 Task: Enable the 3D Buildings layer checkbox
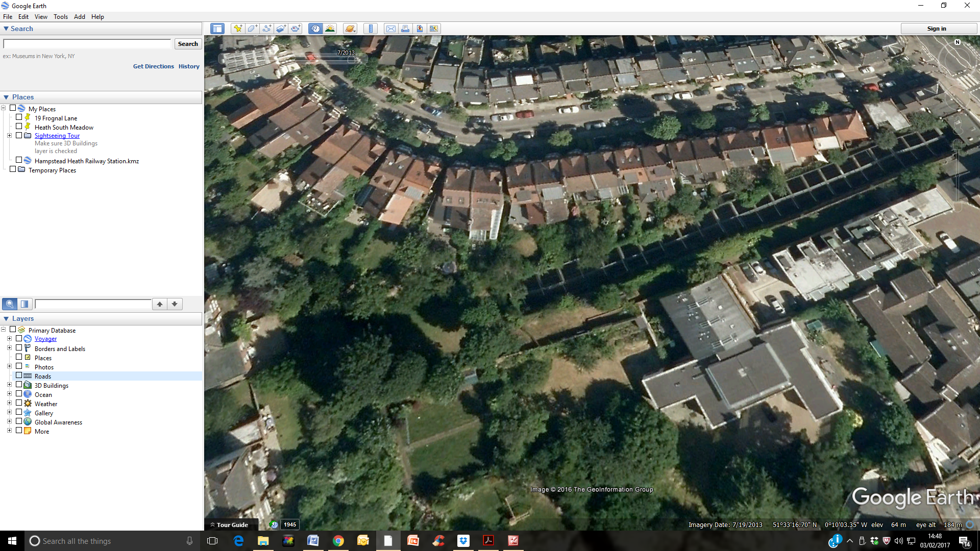click(x=19, y=385)
